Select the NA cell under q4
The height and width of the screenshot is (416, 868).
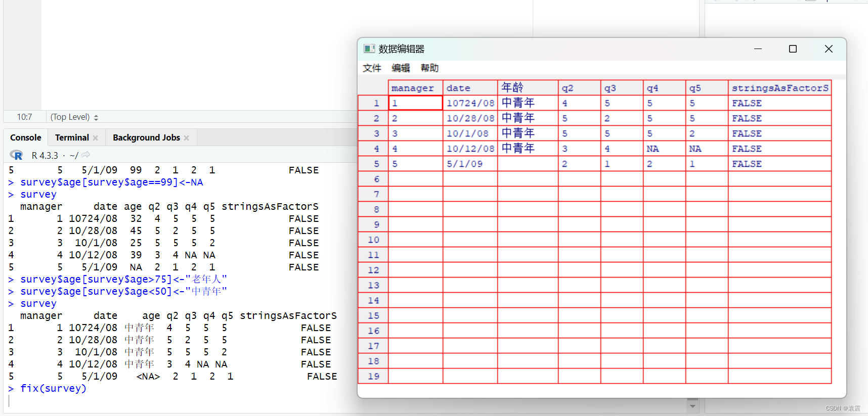click(x=664, y=148)
